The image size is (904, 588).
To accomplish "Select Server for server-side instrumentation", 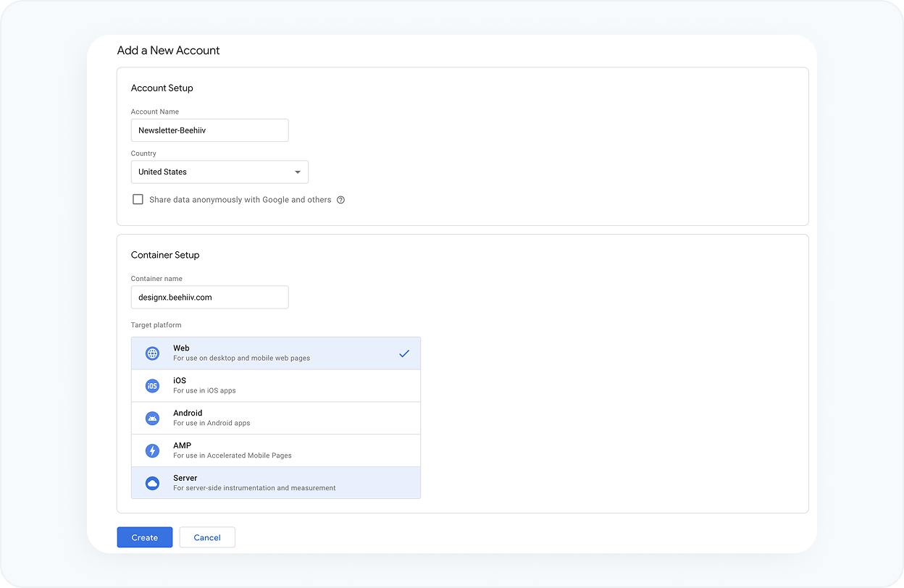I will 275,483.
